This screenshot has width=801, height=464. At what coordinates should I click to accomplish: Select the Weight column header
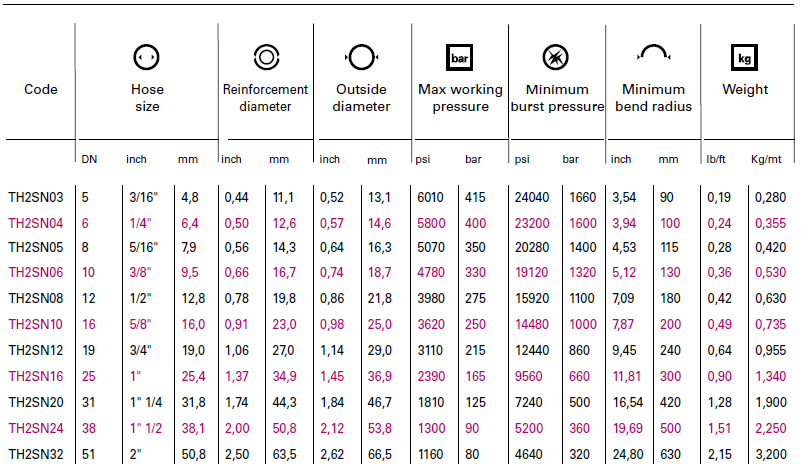click(745, 89)
